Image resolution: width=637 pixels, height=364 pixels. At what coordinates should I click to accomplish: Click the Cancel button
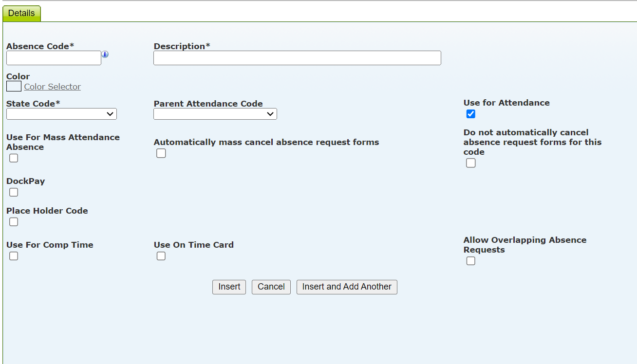click(271, 287)
